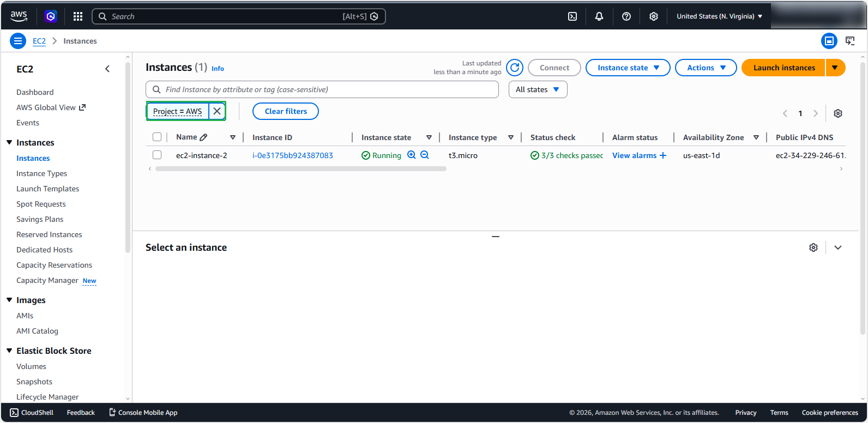Open the region selector United States (N. Virginia)
This screenshot has width=868, height=423.
click(720, 16)
